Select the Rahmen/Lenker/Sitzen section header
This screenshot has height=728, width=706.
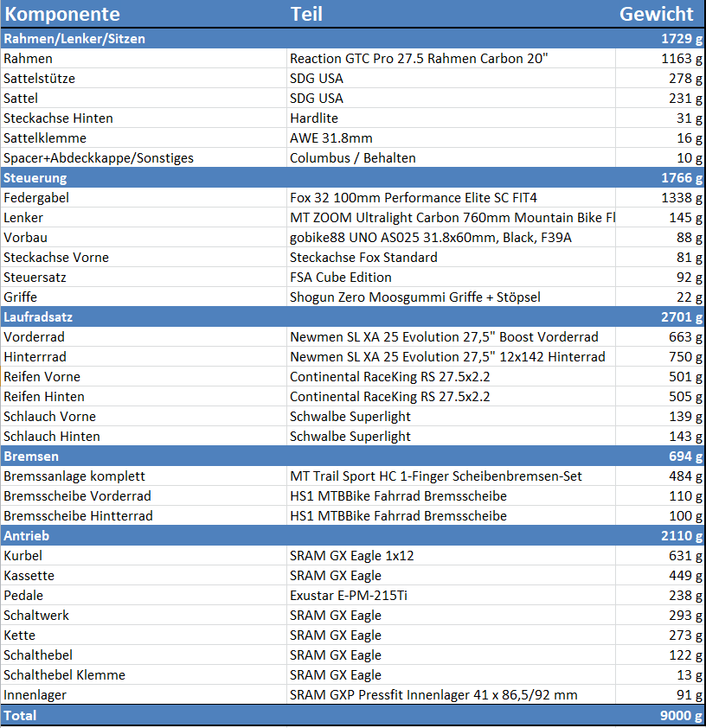[x=74, y=39]
